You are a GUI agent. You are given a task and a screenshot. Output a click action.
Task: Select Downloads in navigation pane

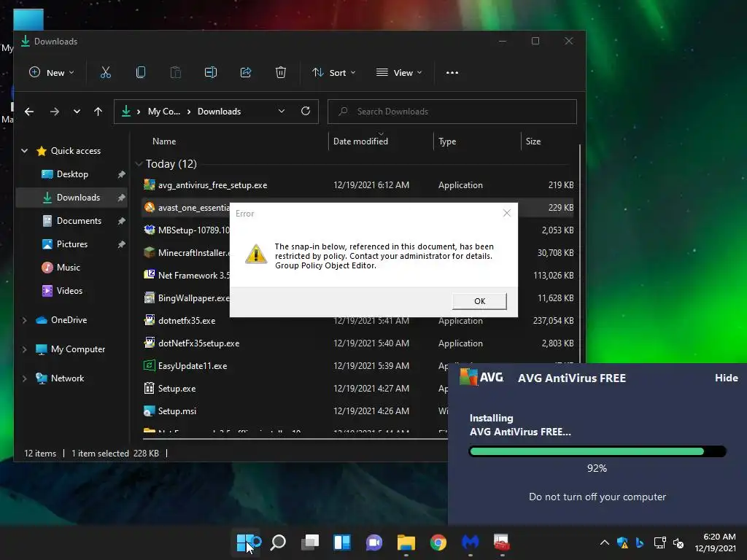coord(71,198)
